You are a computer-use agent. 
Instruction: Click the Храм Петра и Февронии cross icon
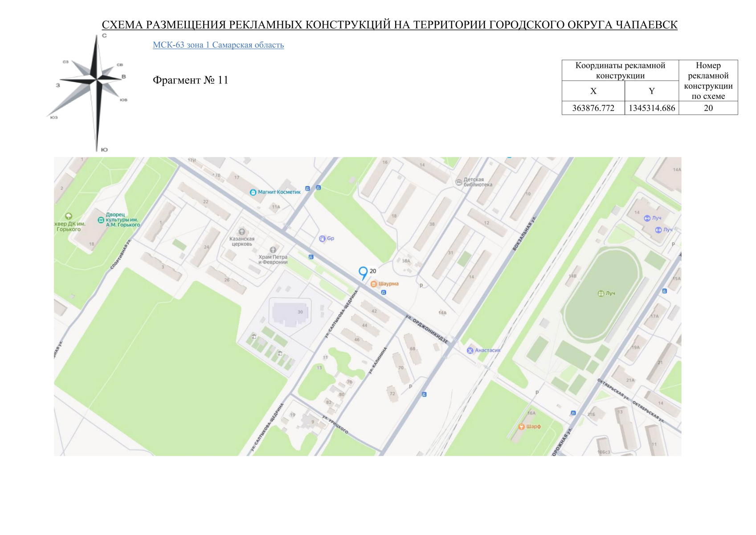[273, 250]
